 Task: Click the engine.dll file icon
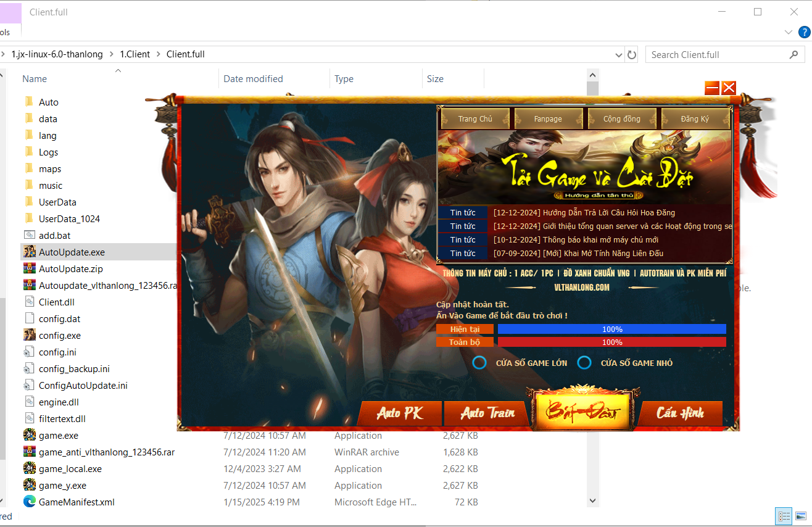pos(29,402)
